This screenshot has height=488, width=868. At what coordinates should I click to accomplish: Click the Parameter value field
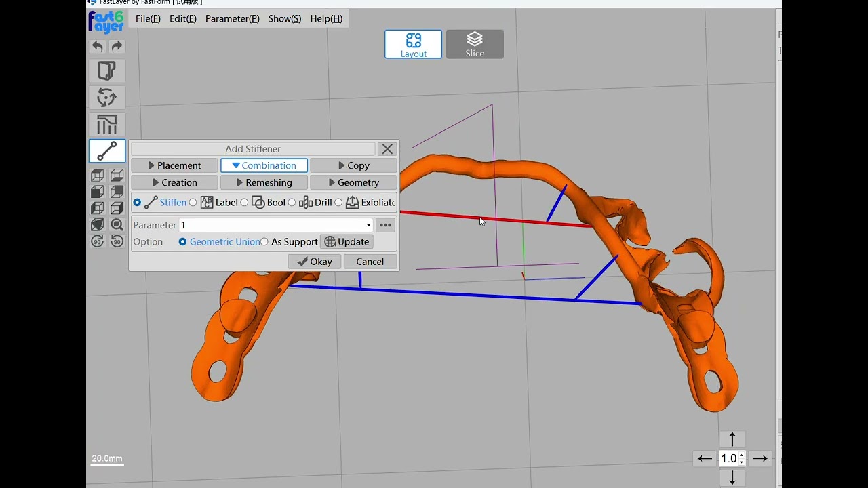[277, 225]
